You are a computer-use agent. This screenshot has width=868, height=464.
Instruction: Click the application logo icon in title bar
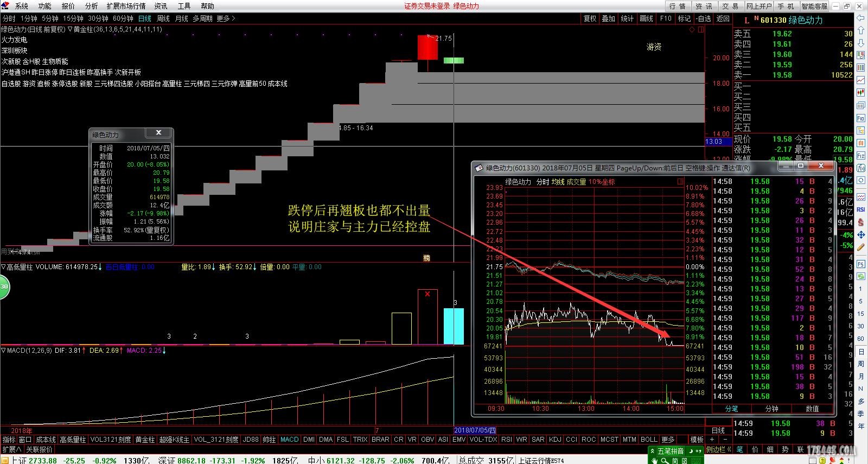[x=5, y=6]
